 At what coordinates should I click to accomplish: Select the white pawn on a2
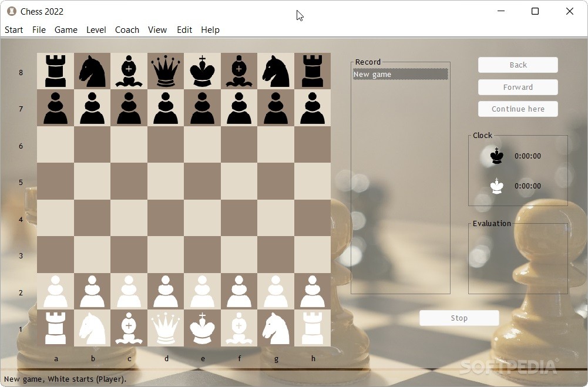55,291
